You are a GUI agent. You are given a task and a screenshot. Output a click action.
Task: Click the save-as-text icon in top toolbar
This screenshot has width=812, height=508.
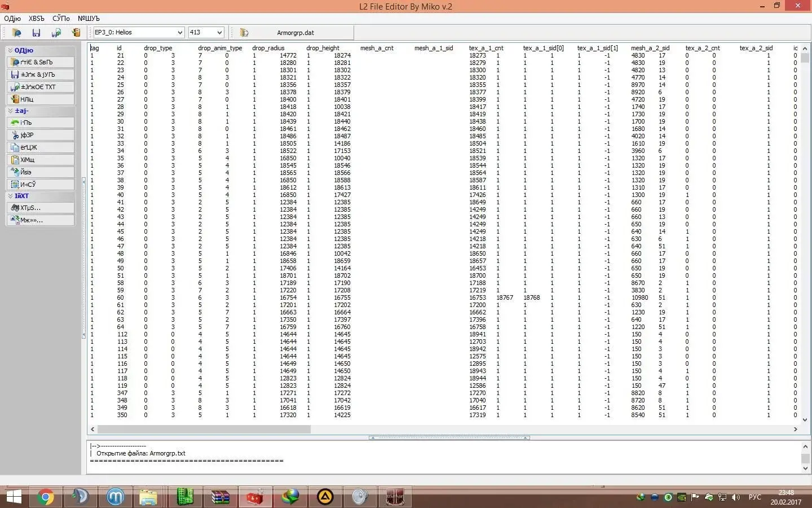(x=56, y=33)
